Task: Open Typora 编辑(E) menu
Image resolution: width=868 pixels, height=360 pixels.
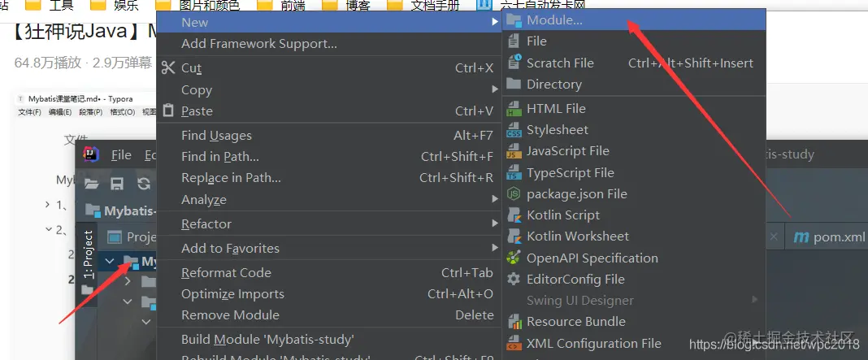Action: click(x=60, y=112)
